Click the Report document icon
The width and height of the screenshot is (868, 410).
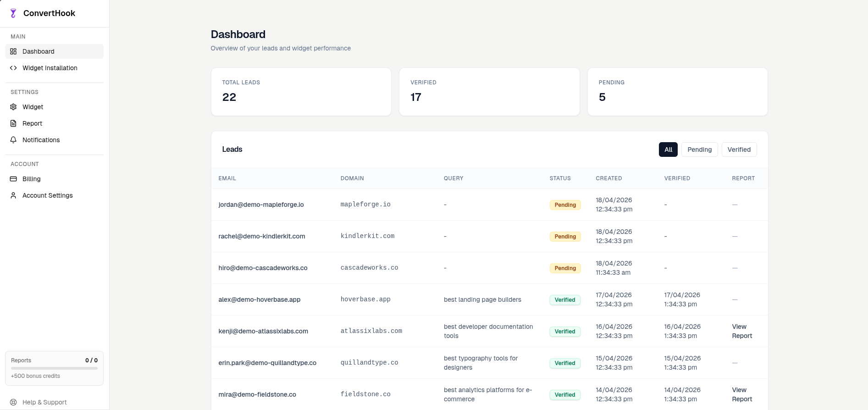(x=13, y=123)
